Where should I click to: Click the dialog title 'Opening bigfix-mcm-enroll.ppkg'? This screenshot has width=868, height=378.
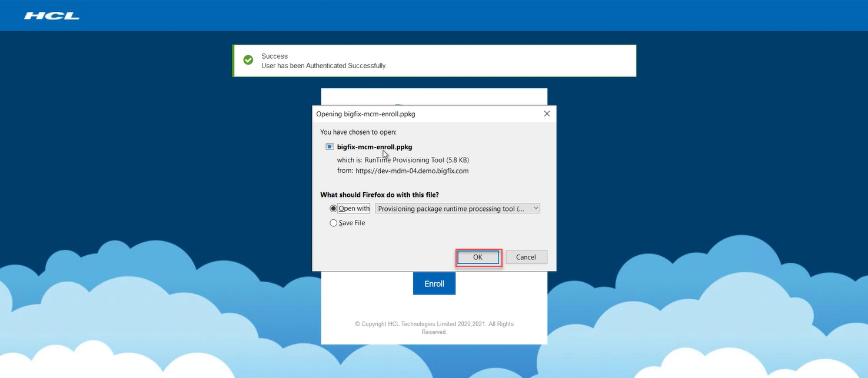pos(366,114)
